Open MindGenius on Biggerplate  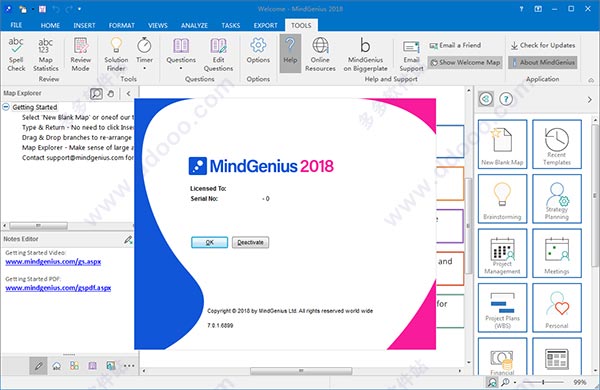click(365, 54)
